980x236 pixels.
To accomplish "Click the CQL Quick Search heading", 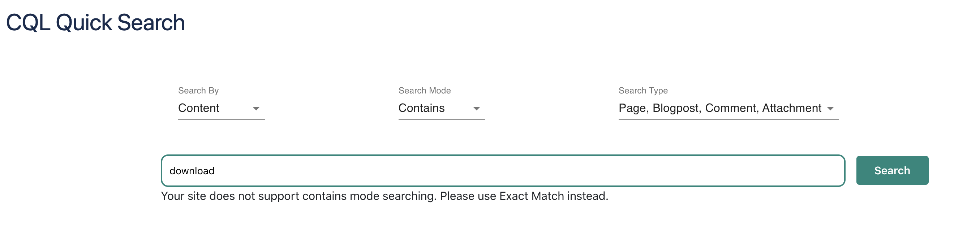I will (x=95, y=23).
